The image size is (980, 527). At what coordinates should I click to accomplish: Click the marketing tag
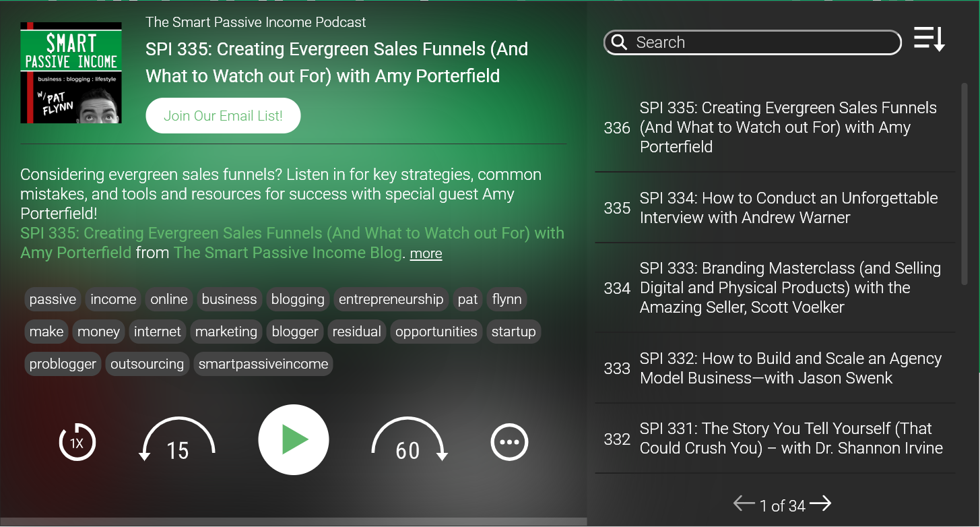tap(226, 332)
